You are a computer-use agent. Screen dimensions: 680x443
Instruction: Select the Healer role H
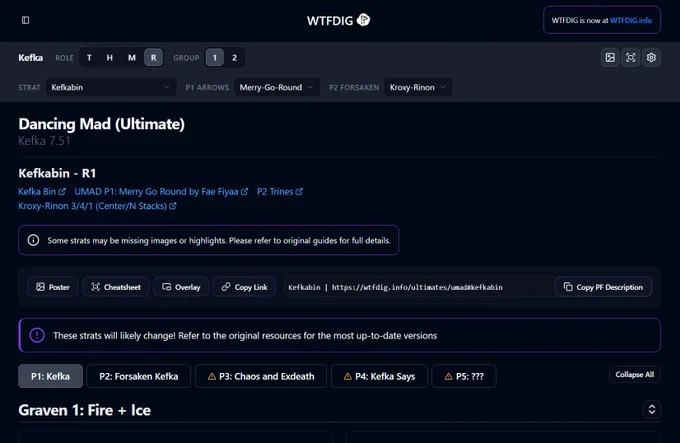click(x=110, y=58)
